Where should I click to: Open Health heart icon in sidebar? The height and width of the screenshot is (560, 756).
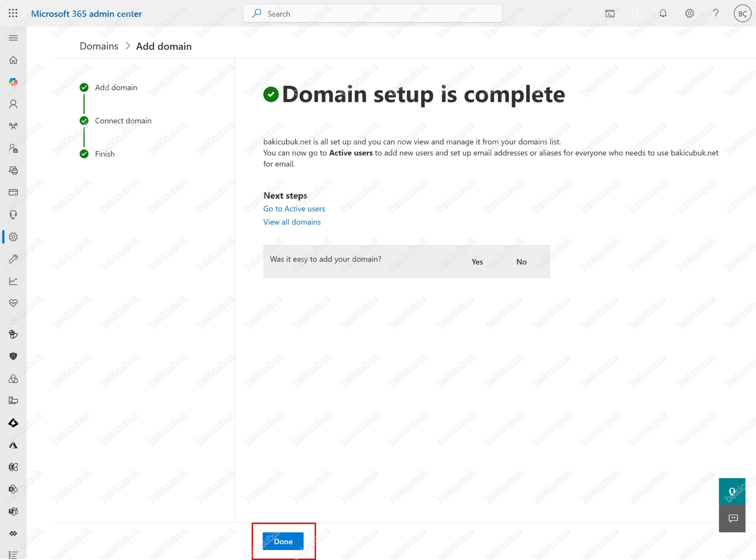pos(13,303)
